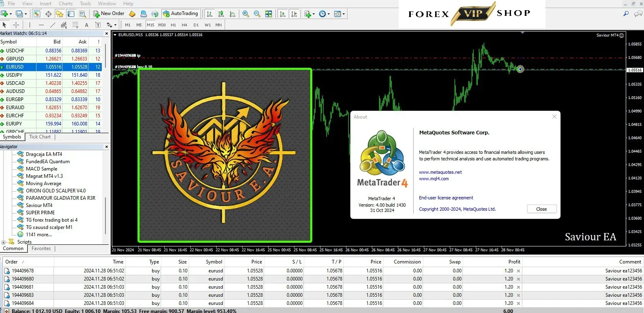Open the www.metaquotes.net link
Screen dimensions: 644x313
click(440, 172)
